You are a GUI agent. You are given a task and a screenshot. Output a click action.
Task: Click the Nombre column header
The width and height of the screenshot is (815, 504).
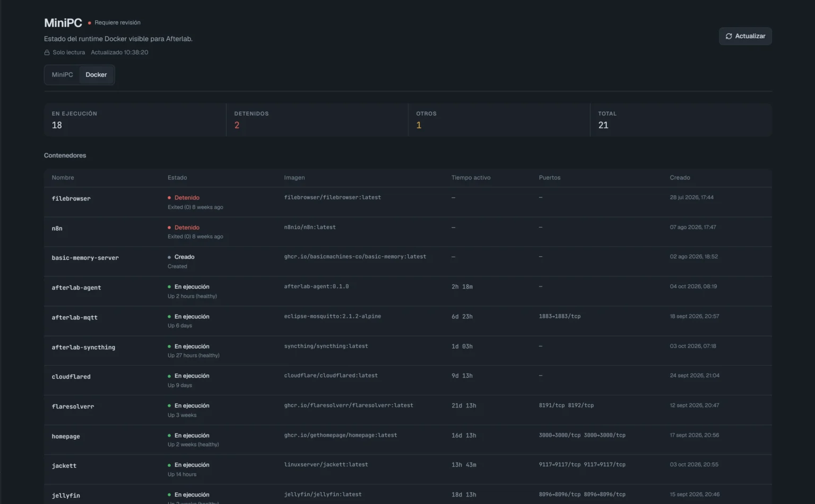[63, 178]
